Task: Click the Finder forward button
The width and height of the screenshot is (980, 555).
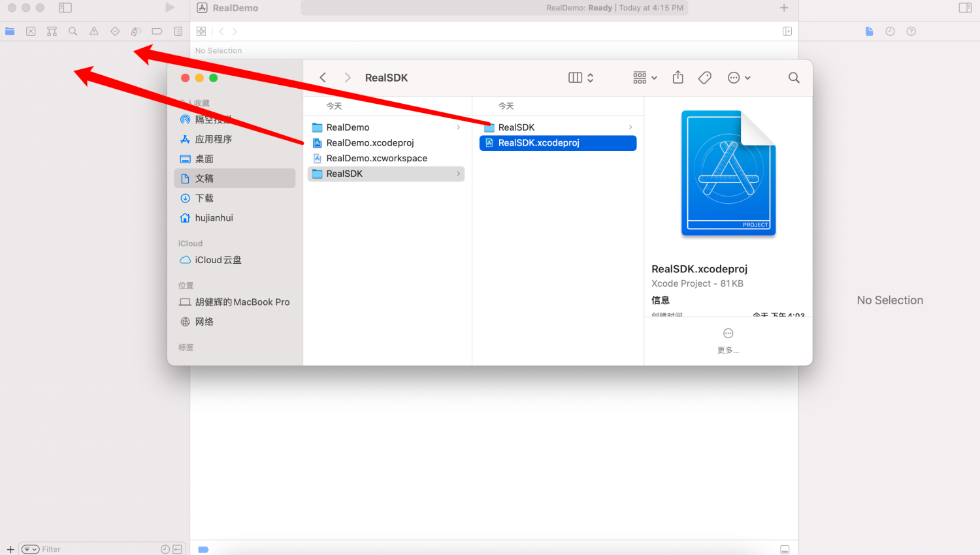Action: [348, 78]
